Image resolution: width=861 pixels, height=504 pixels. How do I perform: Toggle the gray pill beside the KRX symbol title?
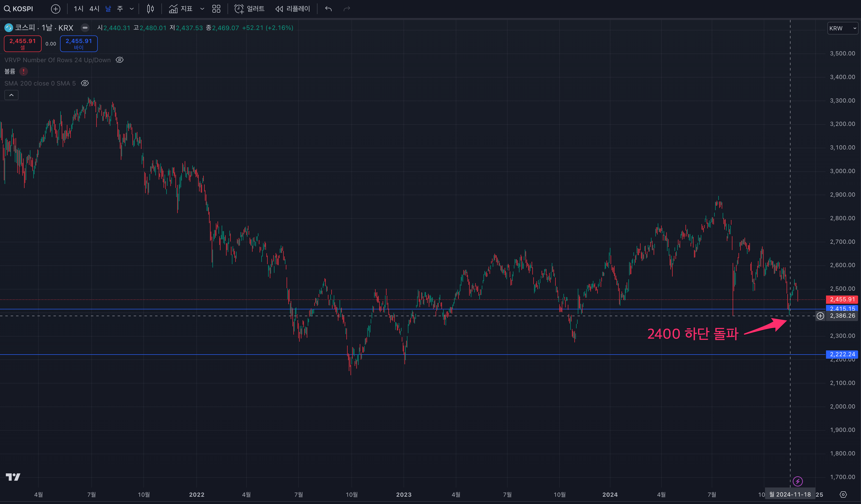tap(85, 28)
